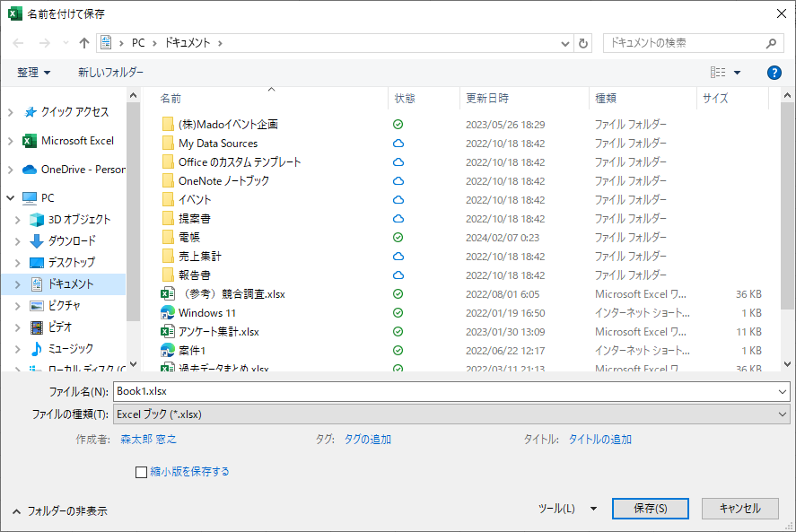Expand the ダウンロード node chevron
Screen dimensions: 796x532
pos(17,241)
